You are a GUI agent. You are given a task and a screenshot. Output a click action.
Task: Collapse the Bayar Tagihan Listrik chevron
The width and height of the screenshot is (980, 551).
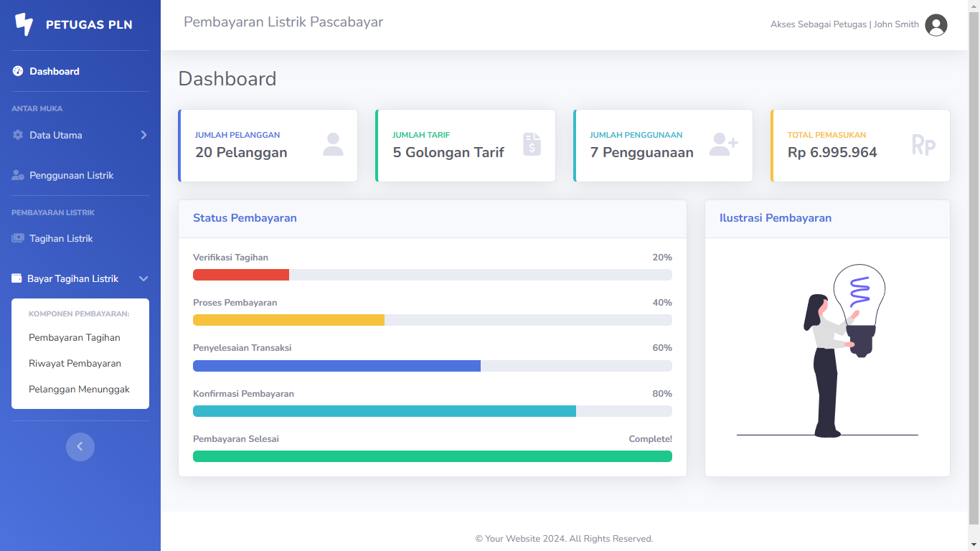[x=143, y=278]
